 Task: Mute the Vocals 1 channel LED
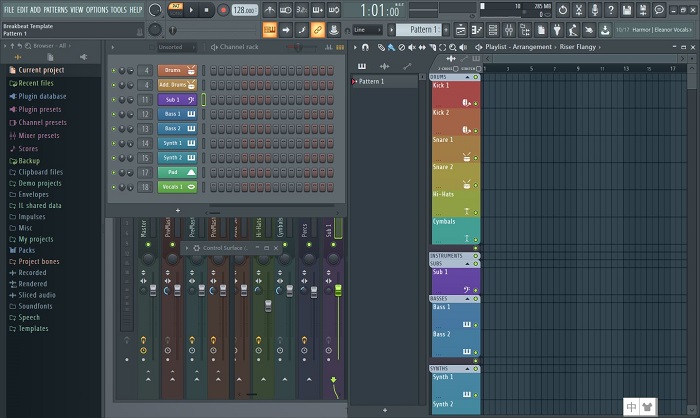(x=113, y=187)
